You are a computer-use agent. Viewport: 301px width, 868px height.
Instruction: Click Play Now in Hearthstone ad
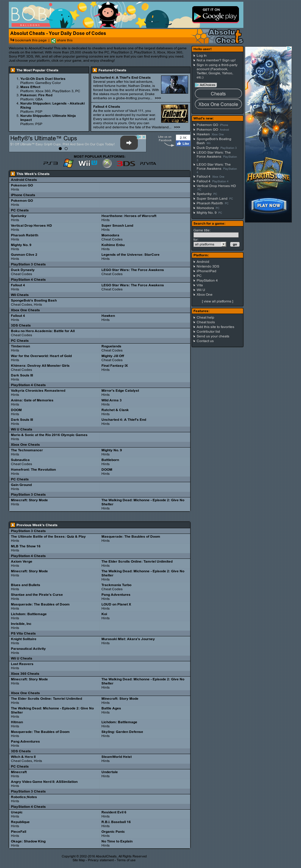[x=269, y=205]
